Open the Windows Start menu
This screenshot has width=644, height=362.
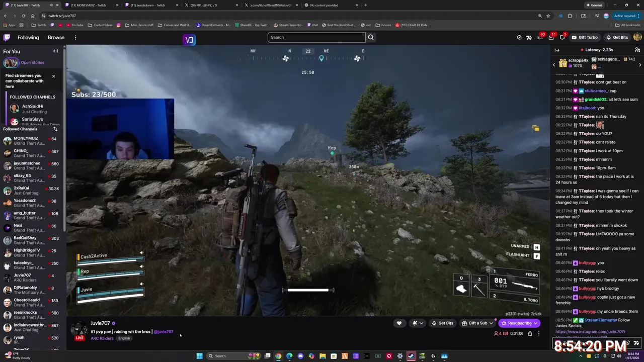point(199,356)
